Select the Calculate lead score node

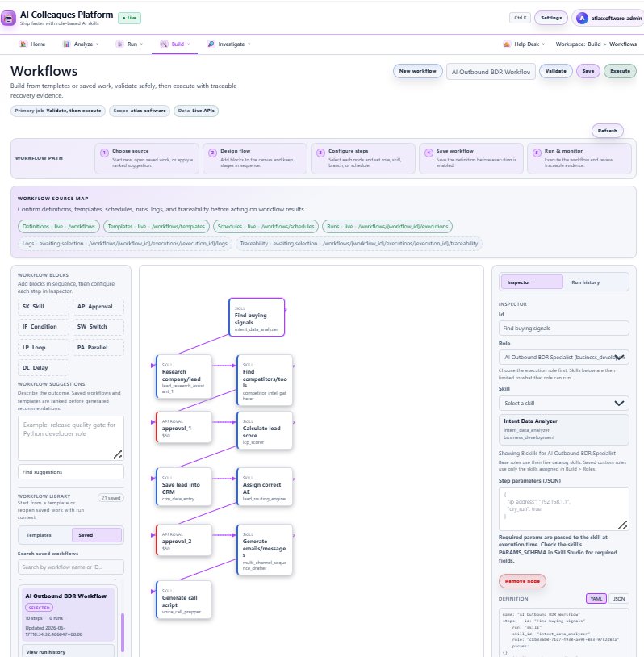[x=265, y=430]
